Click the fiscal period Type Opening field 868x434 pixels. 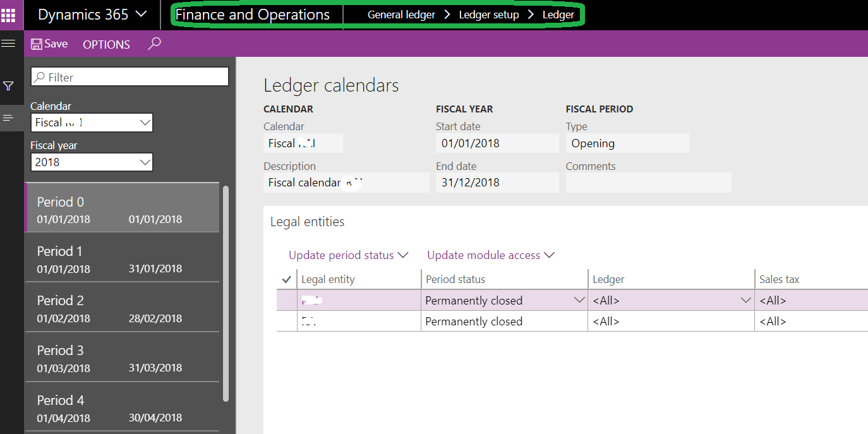tap(627, 143)
